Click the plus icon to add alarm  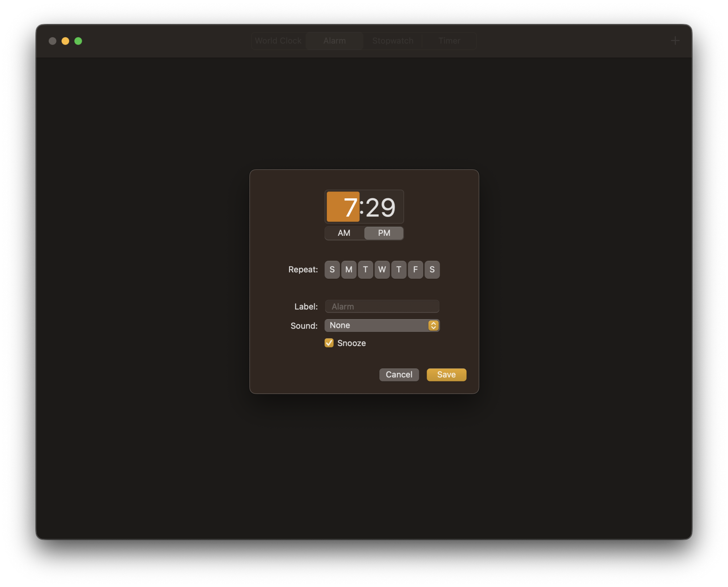(675, 41)
